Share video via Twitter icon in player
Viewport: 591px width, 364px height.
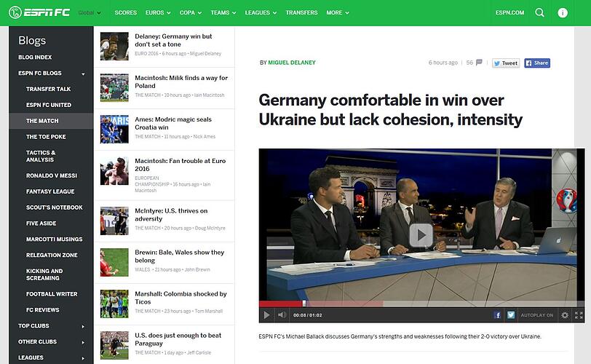[511, 315]
